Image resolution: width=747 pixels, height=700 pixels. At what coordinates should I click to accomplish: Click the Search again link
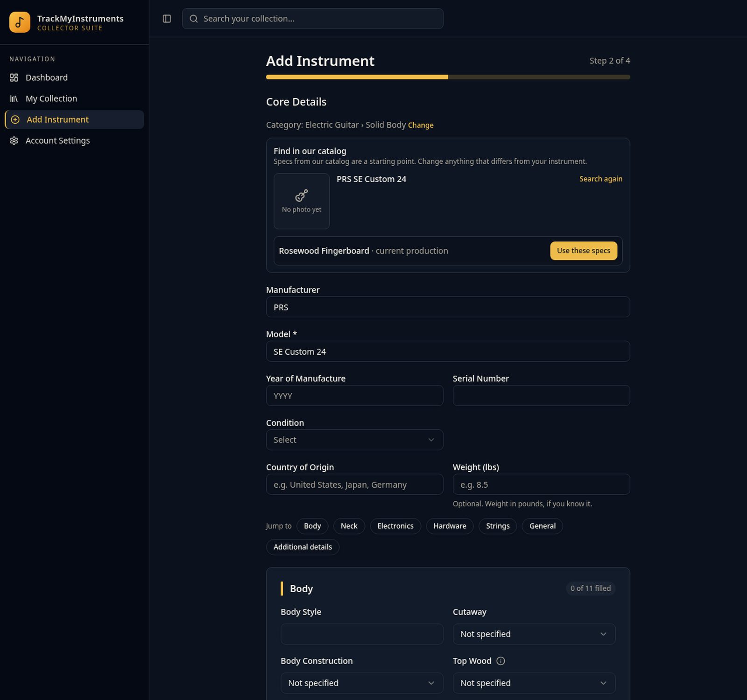pos(601,179)
